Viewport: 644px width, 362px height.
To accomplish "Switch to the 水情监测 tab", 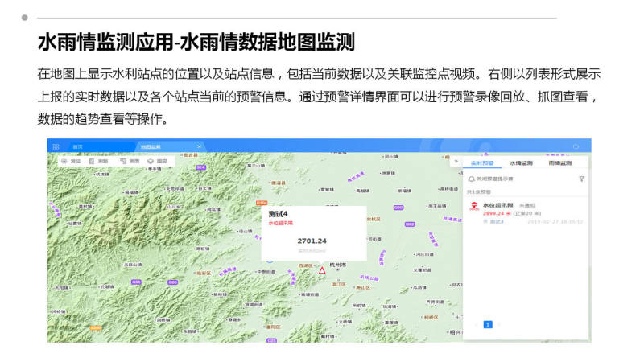I will click(521, 163).
